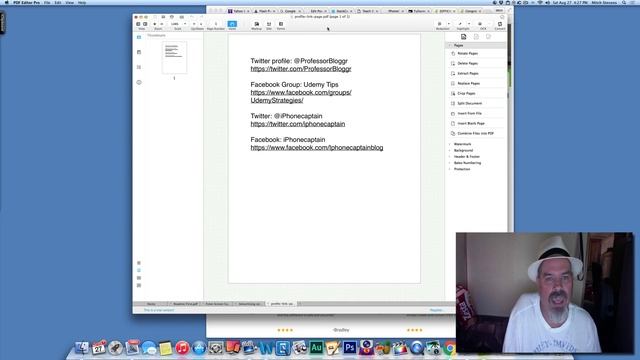Open the View menu in the menu bar
Viewport: 640px width, 360px height.
(69, 2)
